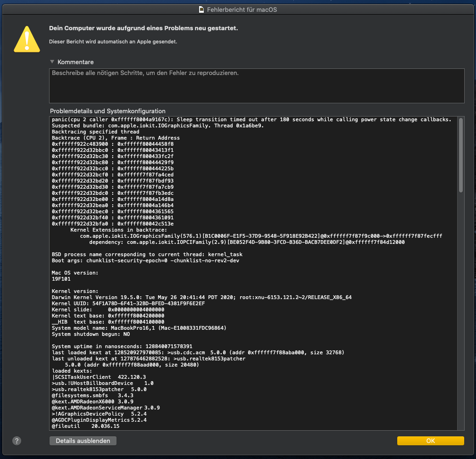The height and width of the screenshot is (459, 476).
Task: Click the '@fileutil 20.036.15' line
Action: (x=85, y=426)
